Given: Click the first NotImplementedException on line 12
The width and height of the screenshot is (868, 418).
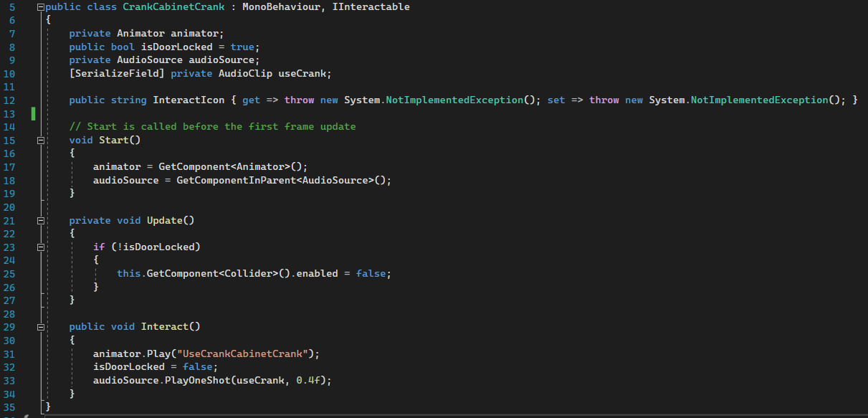Looking at the screenshot, I should click(454, 100).
